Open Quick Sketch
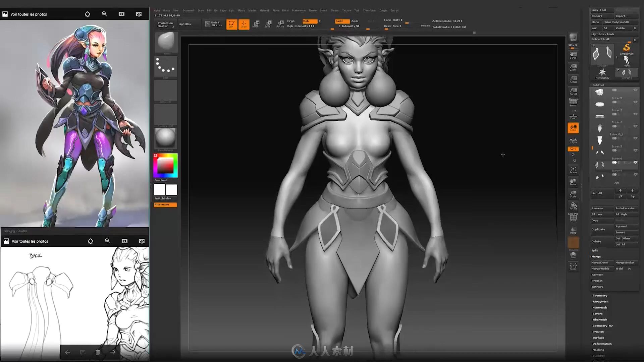 [x=214, y=24]
